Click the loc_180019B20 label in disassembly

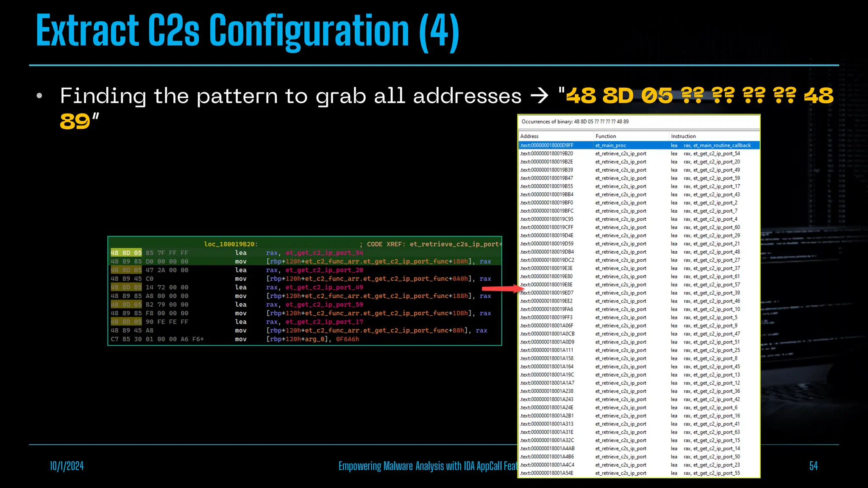[231, 244]
